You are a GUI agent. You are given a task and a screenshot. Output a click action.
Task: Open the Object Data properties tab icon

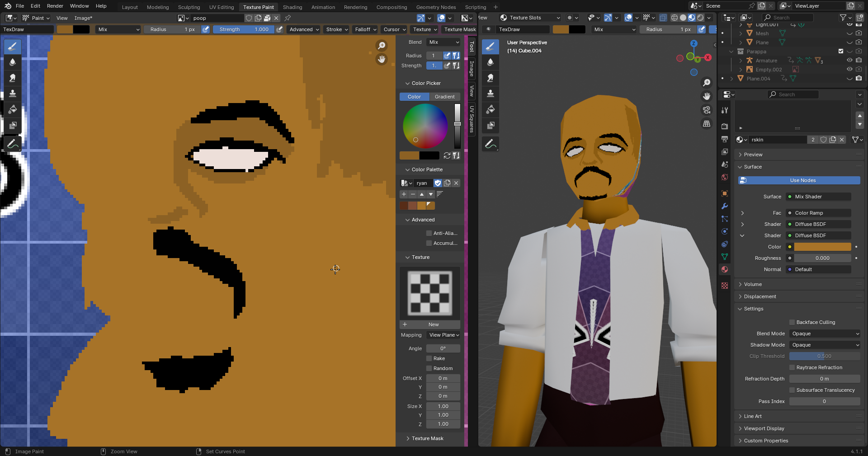tap(725, 257)
